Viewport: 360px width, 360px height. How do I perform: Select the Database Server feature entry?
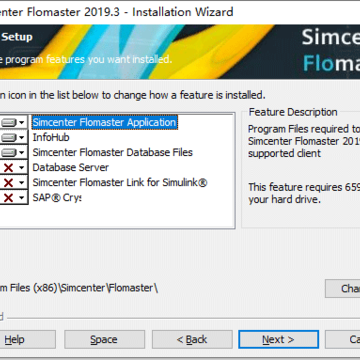click(71, 167)
